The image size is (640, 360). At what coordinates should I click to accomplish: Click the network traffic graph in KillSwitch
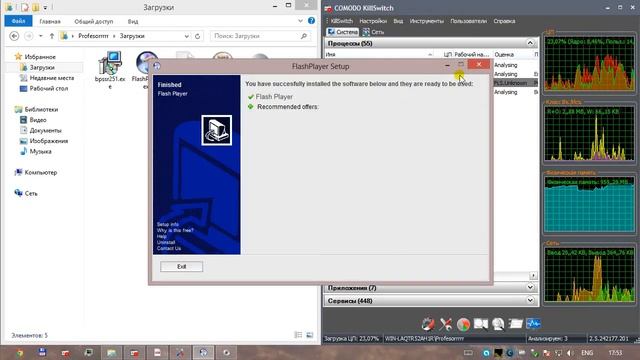[589, 275]
